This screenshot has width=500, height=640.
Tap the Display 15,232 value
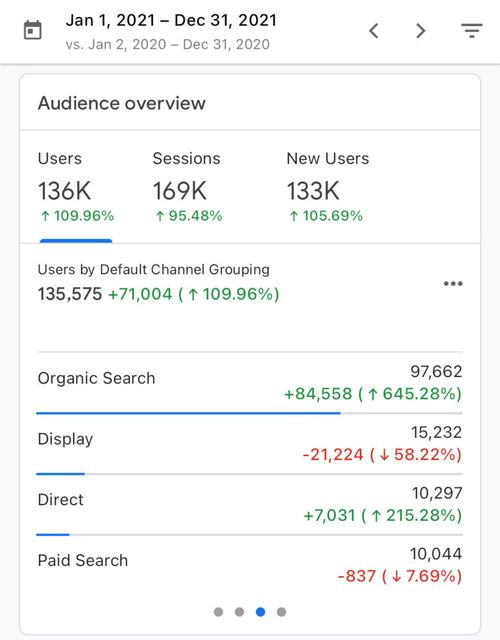[x=436, y=432]
